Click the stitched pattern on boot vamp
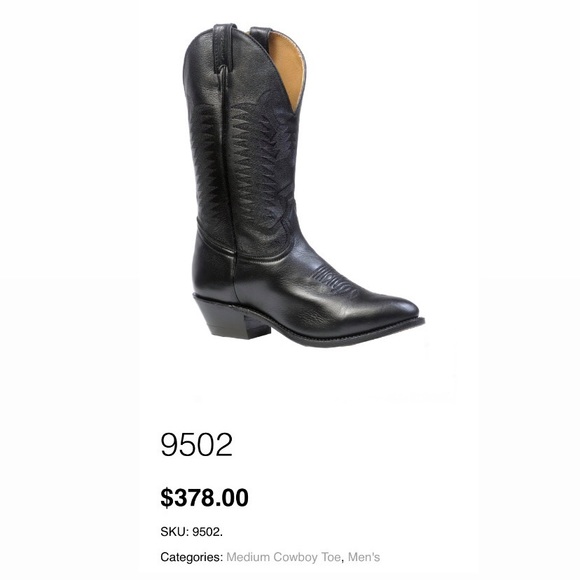The image size is (580, 580). (336, 282)
